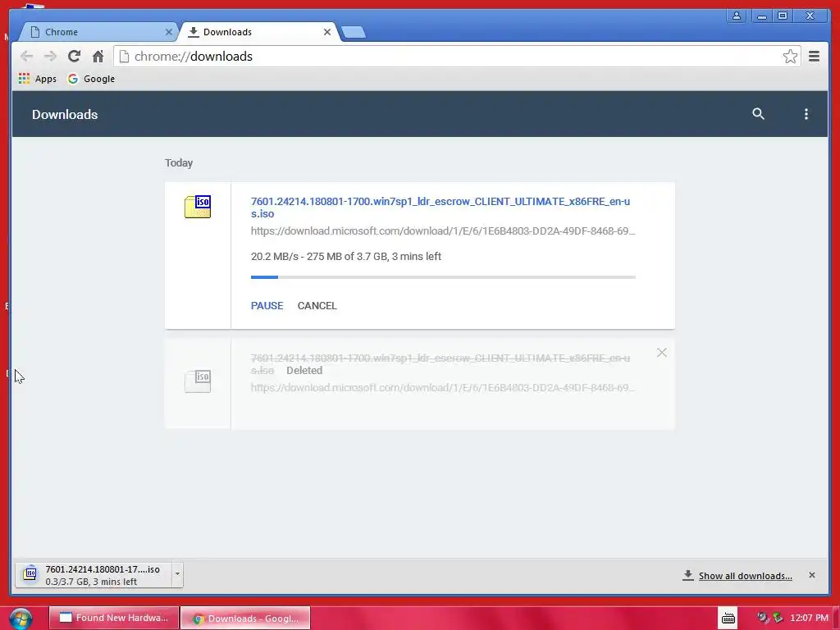Open the on-screen keyboard tray icon
The width and height of the screenshot is (840, 630).
pos(728,619)
